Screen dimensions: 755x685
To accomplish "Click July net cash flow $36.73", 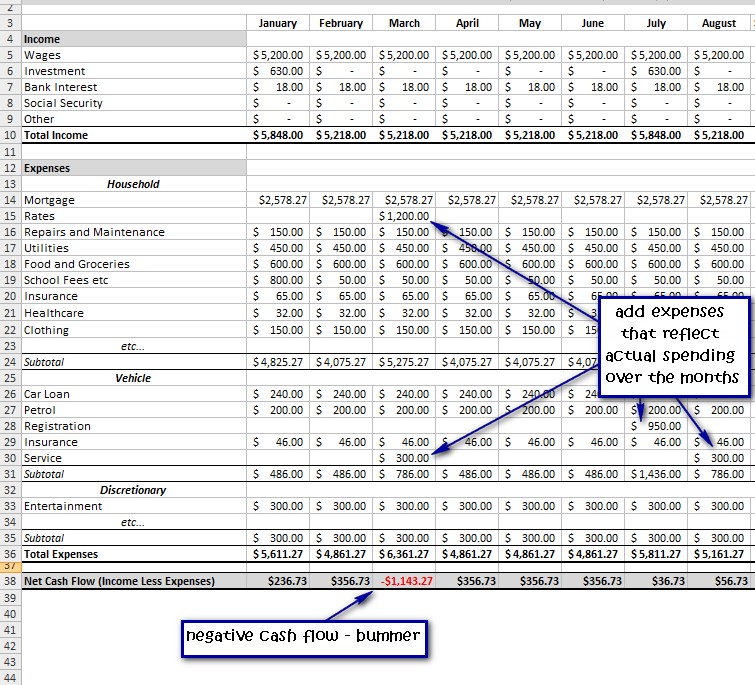I will point(656,581).
